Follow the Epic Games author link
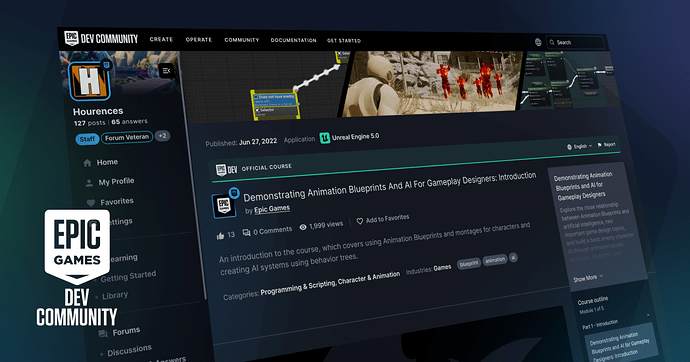 [272, 209]
